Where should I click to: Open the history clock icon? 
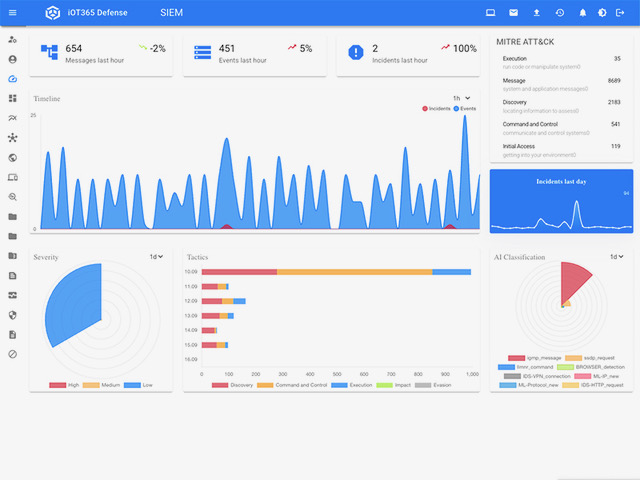(559, 13)
